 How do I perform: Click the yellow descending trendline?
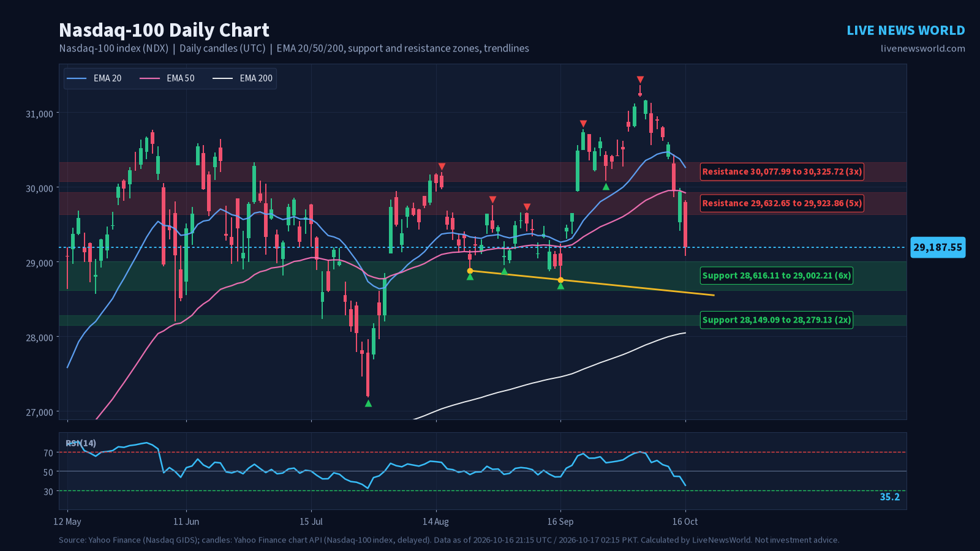click(592, 283)
